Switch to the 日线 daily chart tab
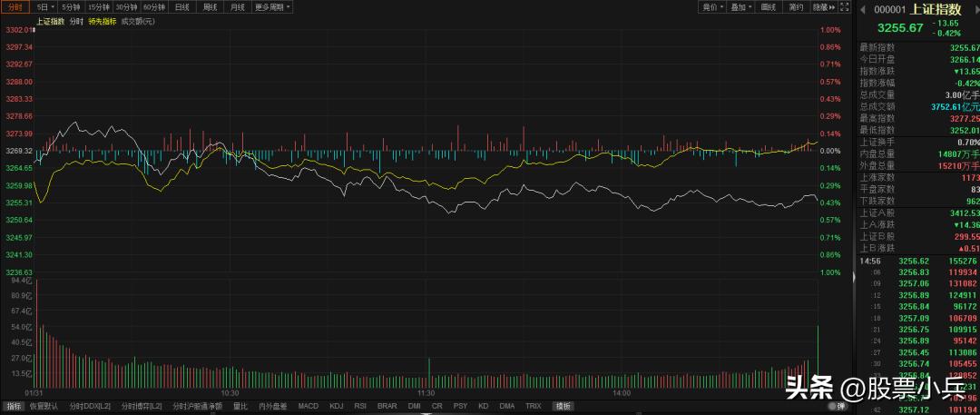The height and width of the screenshot is (415, 980). pos(181,7)
